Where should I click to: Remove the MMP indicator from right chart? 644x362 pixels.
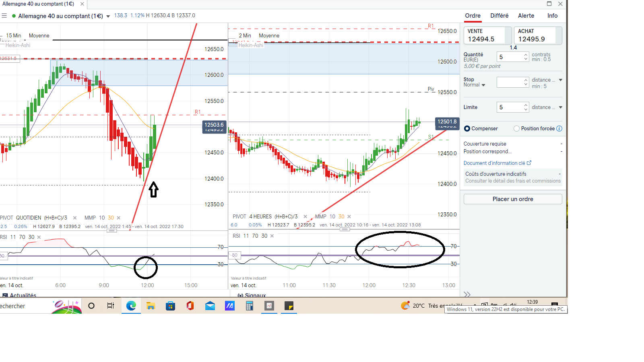(x=349, y=217)
